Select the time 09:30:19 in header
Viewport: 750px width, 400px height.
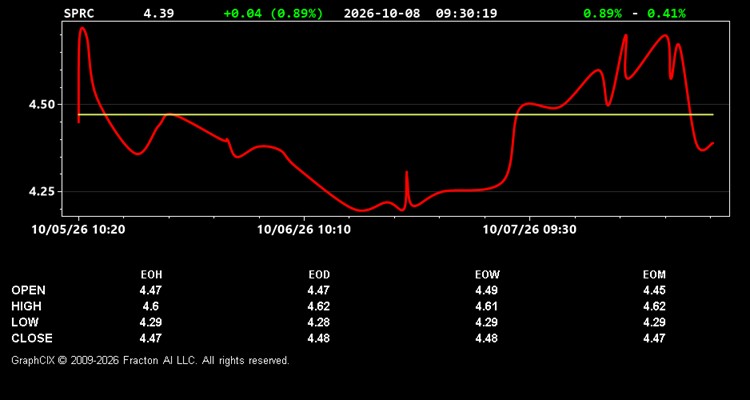[466, 13]
